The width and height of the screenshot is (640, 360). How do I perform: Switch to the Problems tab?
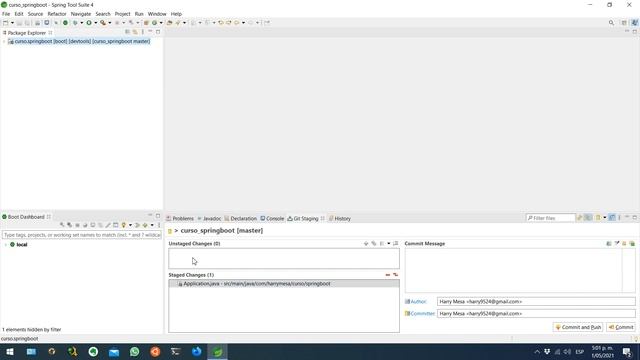click(x=180, y=218)
